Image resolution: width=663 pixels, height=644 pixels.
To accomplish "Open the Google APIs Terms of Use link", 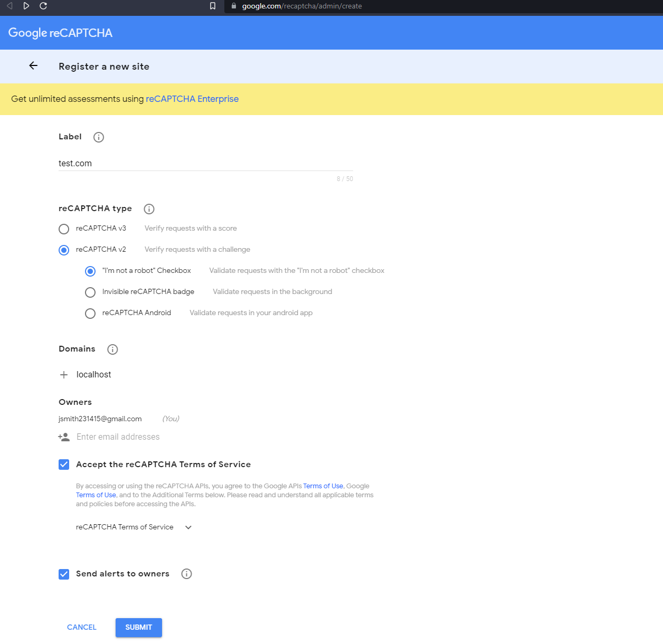I will point(323,486).
